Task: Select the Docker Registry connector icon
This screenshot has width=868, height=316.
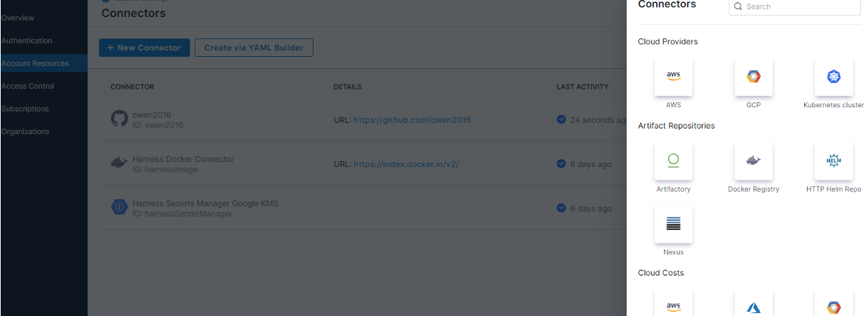Action: coord(754,160)
